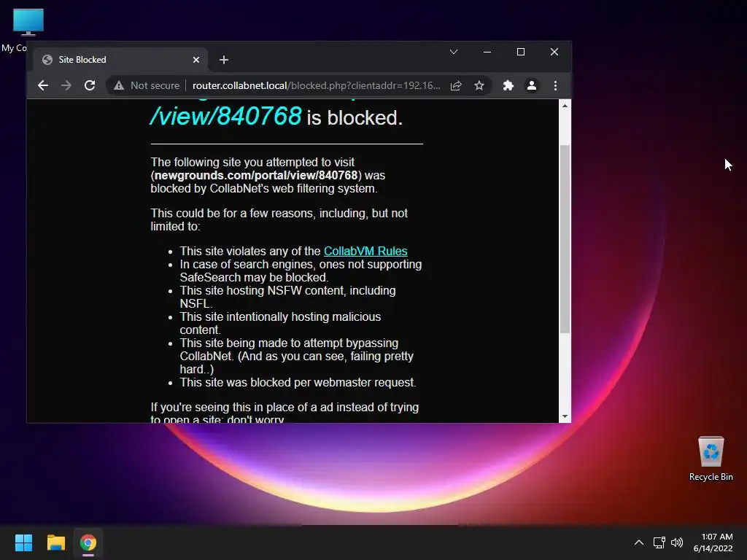Open File Explorer from the taskbar
The height and width of the screenshot is (560, 747).
[55, 542]
